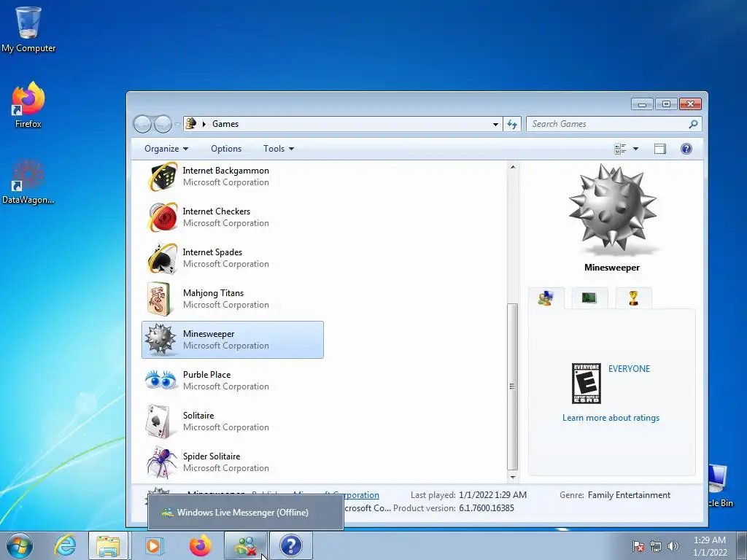Viewport: 747px width, 560px height.
Task: Expand the Organize menu
Action: [166, 149]
